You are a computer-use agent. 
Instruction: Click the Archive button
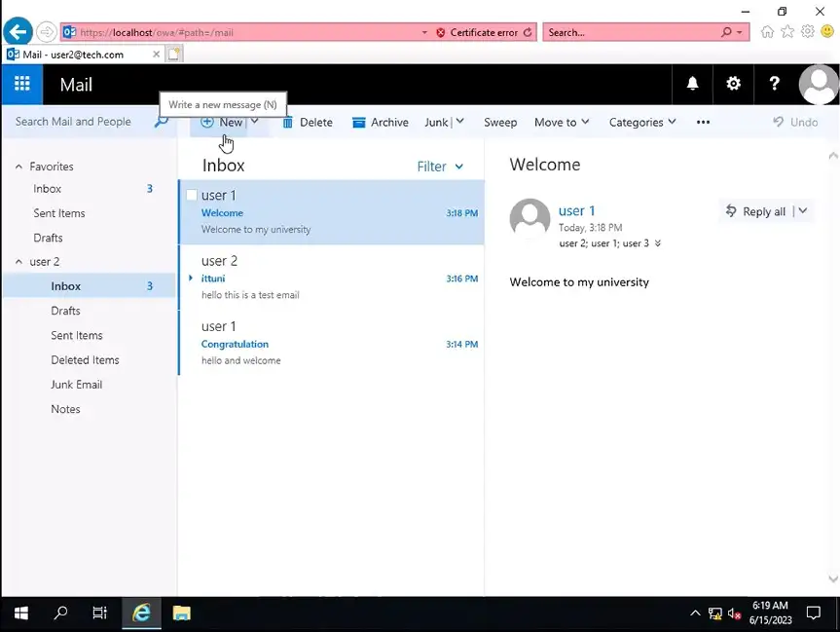point(381,123)
